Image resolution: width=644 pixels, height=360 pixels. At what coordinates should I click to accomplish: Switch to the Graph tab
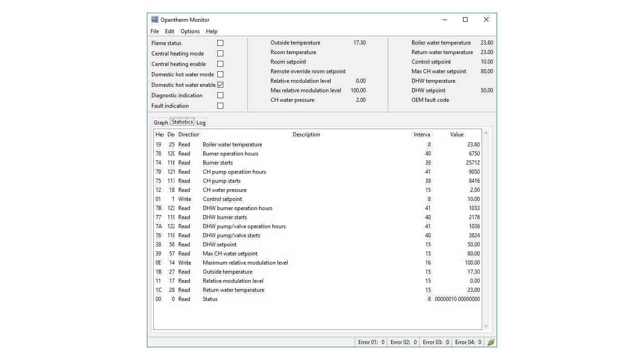[161, 122]
